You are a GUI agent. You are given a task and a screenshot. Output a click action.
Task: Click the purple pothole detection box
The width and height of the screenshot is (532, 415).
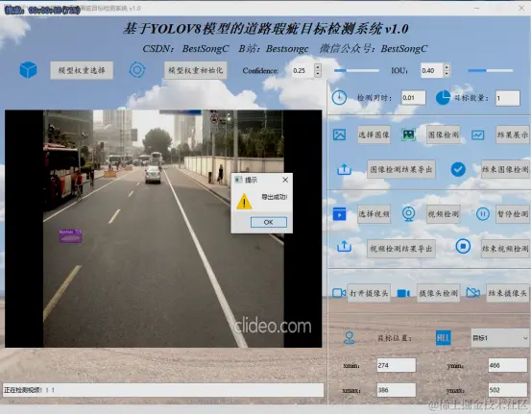(x=70, y=236)
